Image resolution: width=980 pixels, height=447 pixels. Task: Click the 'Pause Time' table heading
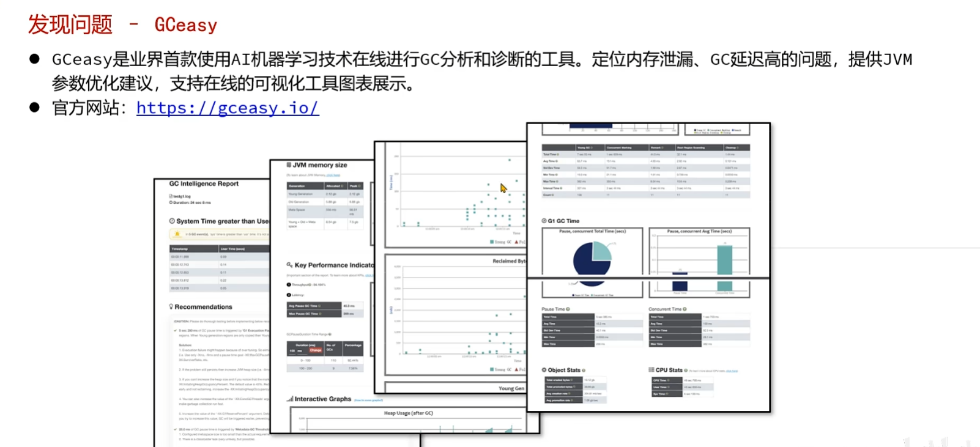click(x=552, y=309)
